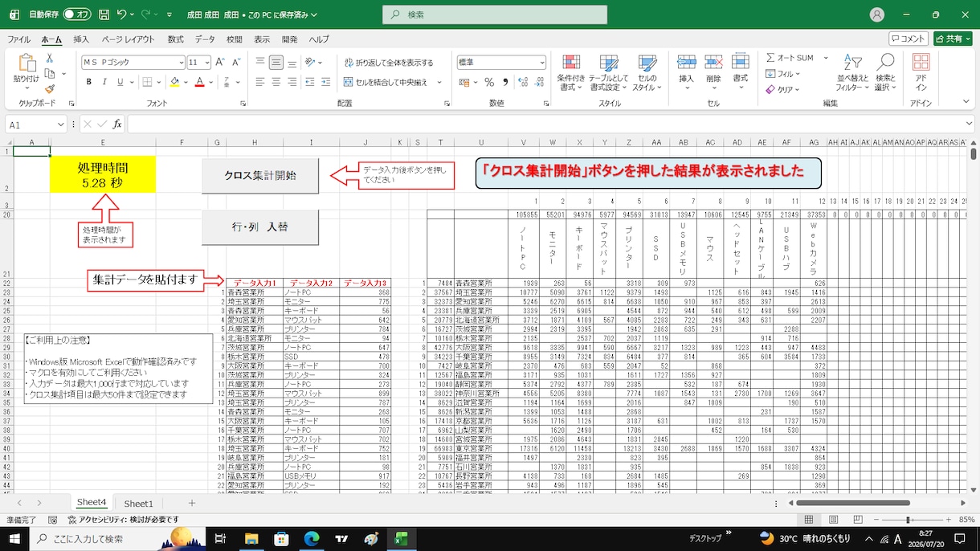
Task: Toggle wrap text (折り返して全体を表示する)
Action: point(389,62)
